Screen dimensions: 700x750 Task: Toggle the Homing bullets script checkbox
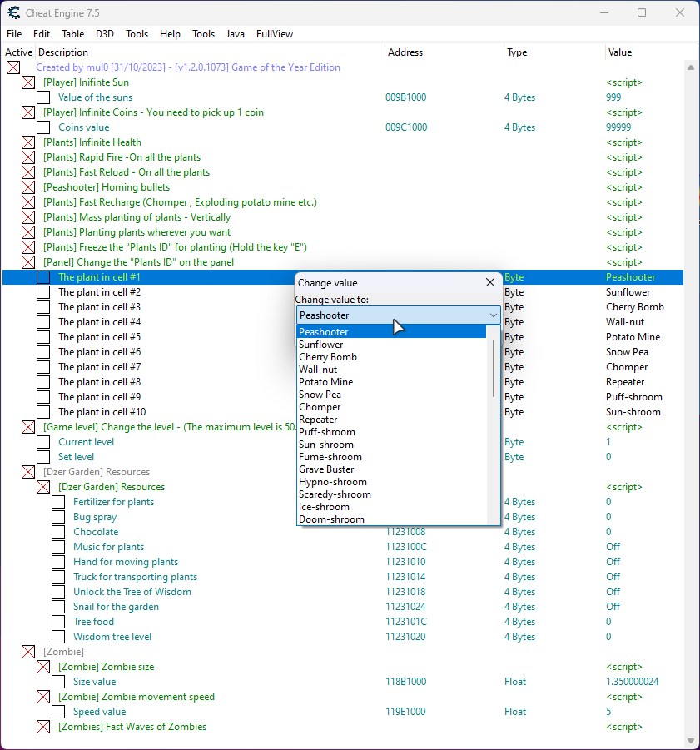[28, 187]
